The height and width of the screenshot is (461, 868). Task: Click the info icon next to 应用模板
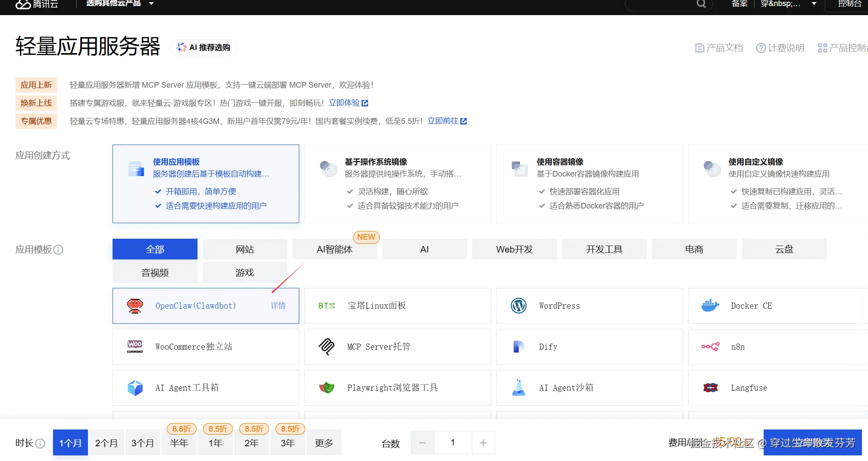coord(58,250)
